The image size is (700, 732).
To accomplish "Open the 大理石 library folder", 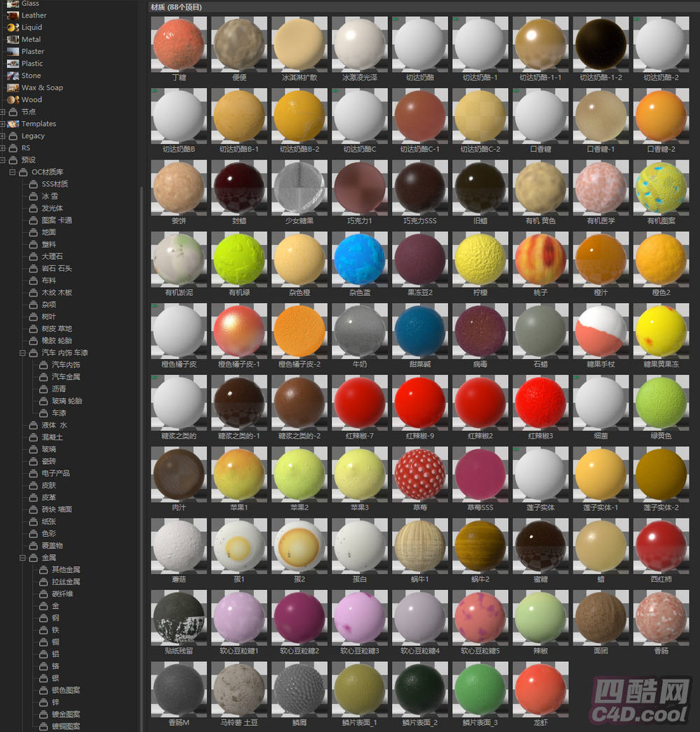I will tap(33, 257).
